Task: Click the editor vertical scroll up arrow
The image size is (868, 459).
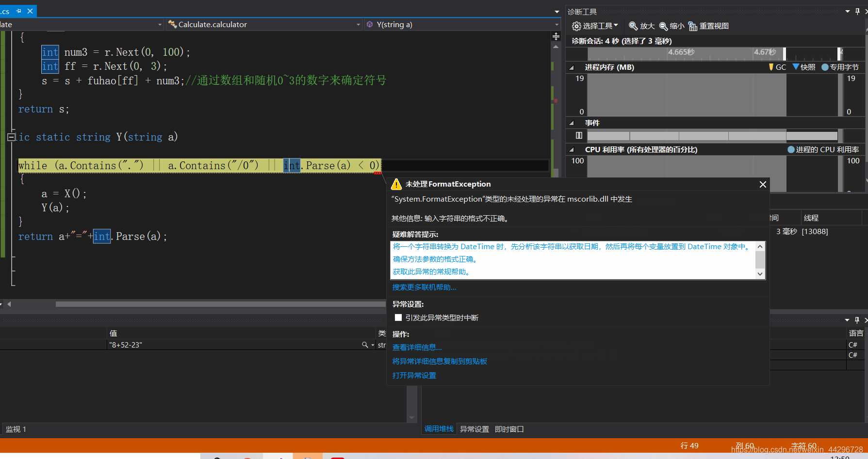Action: (556, 47)
